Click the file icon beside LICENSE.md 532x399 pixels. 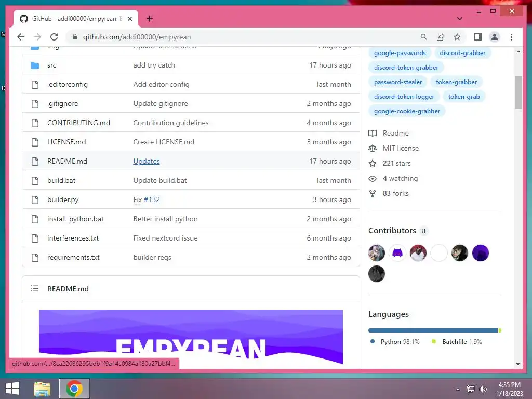[35, 142]
